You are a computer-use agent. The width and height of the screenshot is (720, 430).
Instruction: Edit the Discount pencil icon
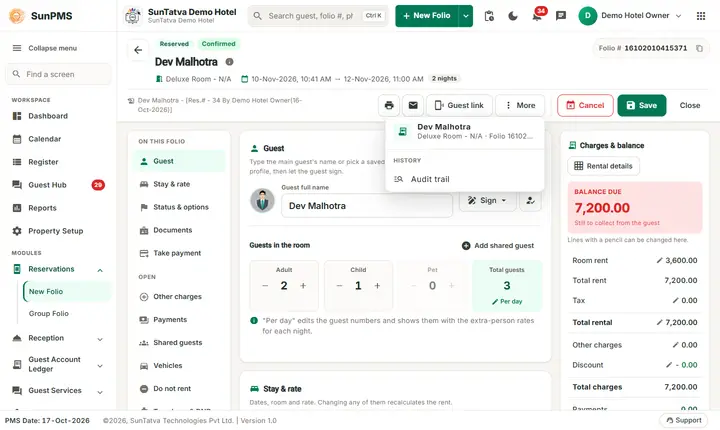[x=669, y=365]
